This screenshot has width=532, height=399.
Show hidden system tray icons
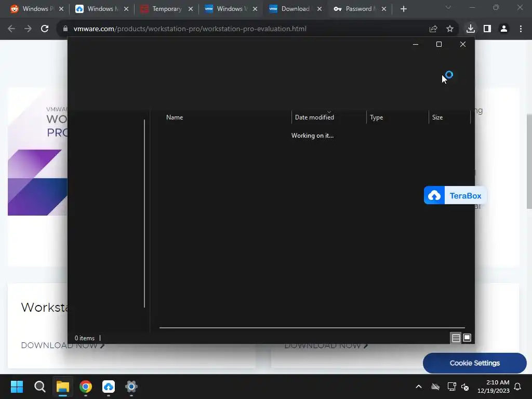(x=419, y=387)
